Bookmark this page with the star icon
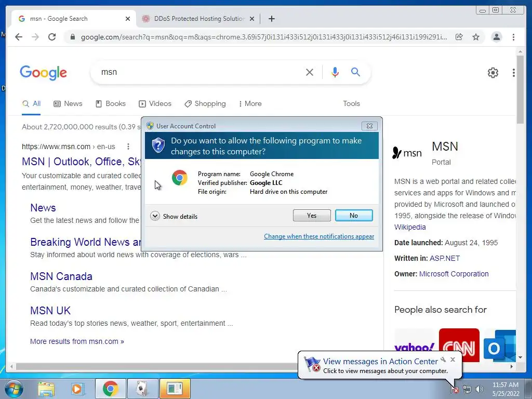This screenshot has height=399, width=532. [476, 37]
